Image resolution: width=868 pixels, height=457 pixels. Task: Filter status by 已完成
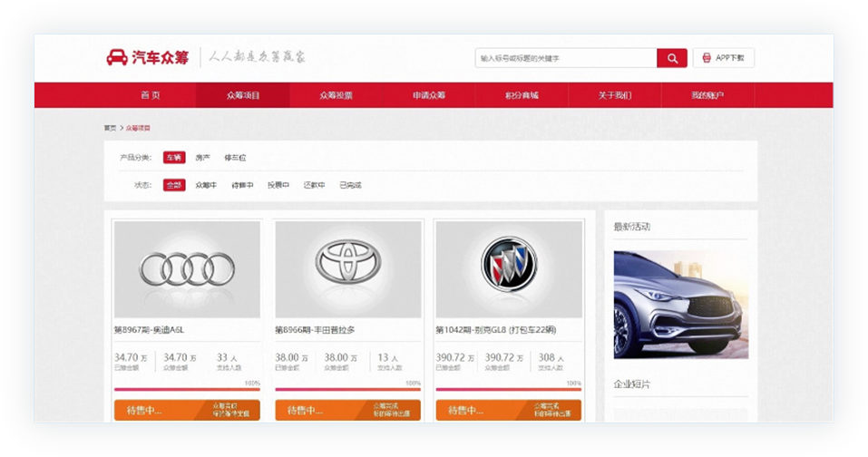click(350, 185)
